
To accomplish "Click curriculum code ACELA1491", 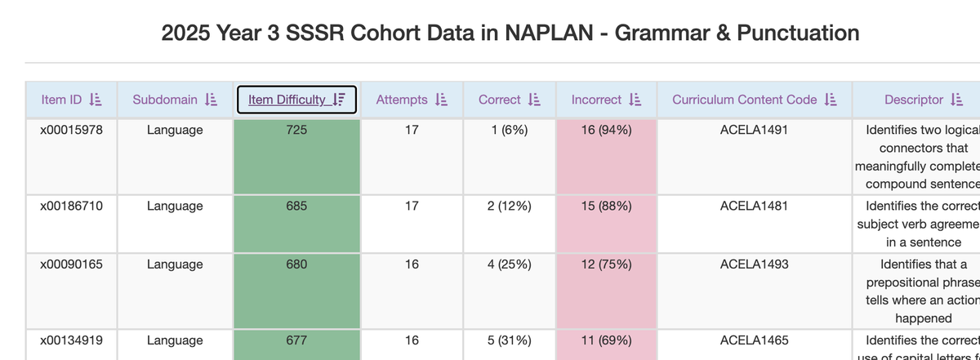I will tap(754, 130).
